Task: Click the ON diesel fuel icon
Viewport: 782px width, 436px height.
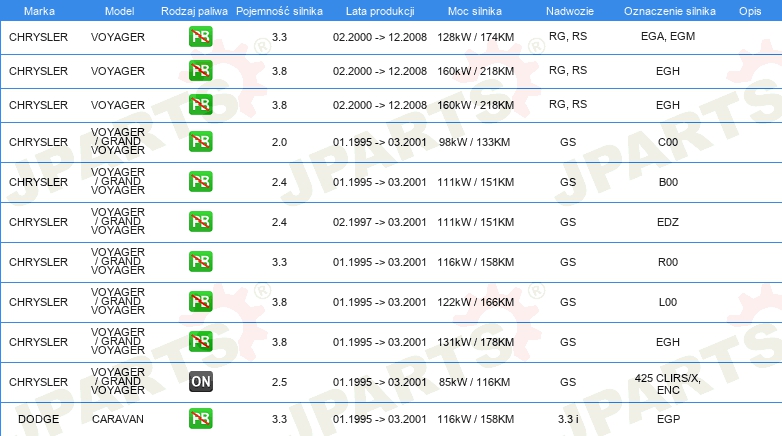Action: [200, 382]
